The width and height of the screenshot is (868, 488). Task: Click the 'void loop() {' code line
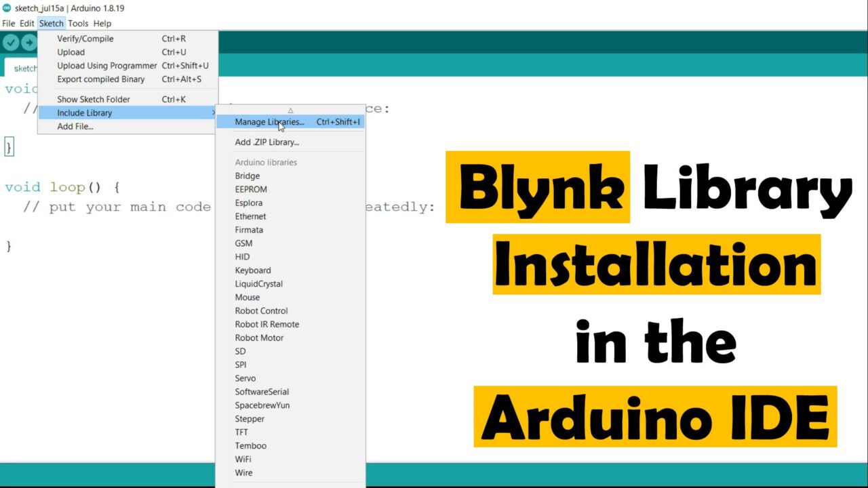click(62, 187)
